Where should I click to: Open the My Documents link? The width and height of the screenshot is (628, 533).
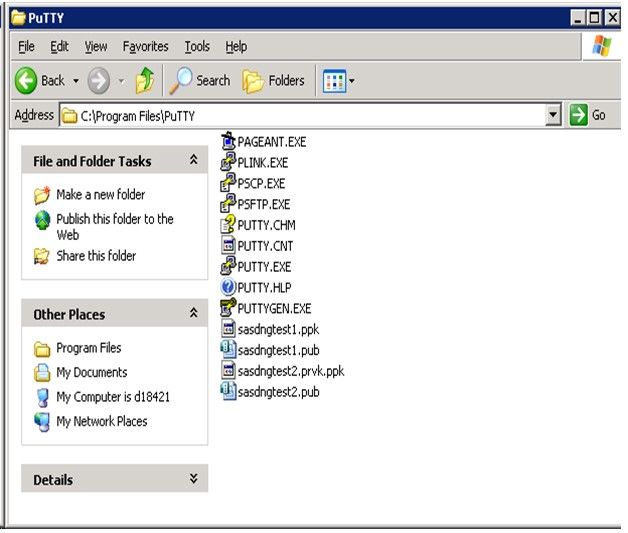click(92, 372)
